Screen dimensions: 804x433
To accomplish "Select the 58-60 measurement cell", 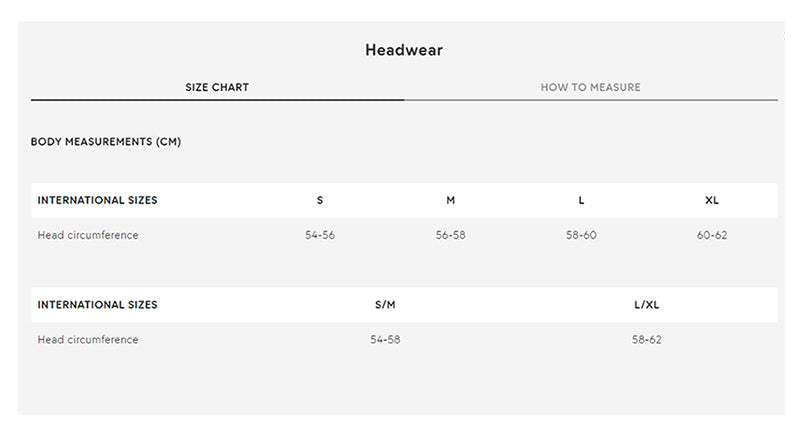I will click(x=581, y=236).
